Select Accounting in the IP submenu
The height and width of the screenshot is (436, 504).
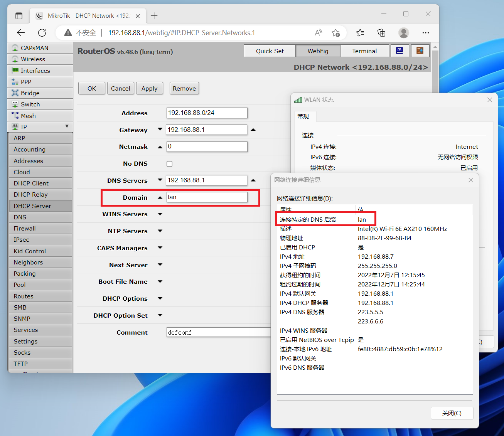point(40,149)
